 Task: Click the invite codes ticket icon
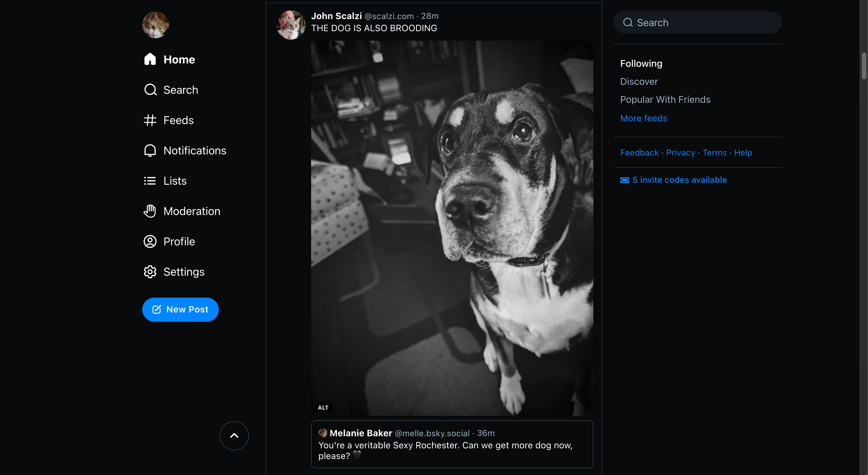(624, 180)
